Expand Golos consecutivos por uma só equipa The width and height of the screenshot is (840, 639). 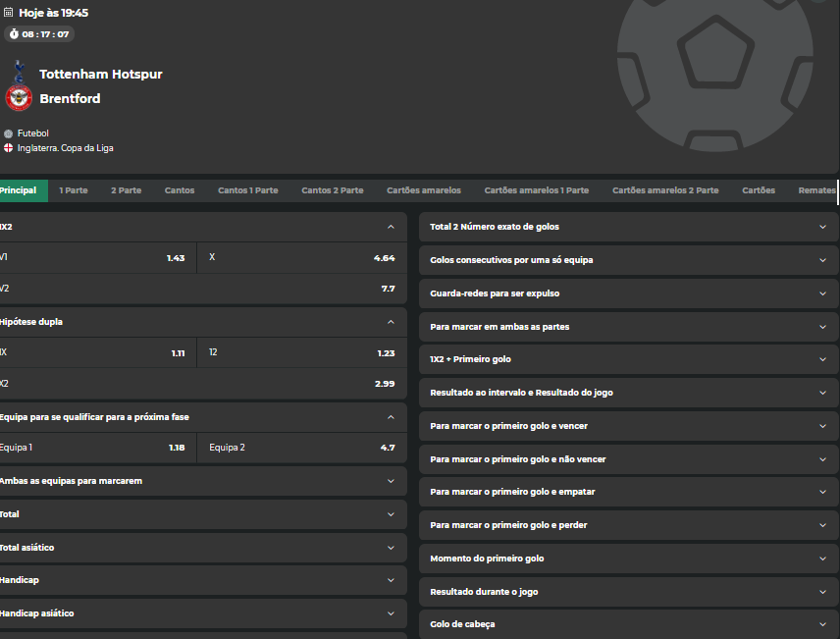coord(628,260)
